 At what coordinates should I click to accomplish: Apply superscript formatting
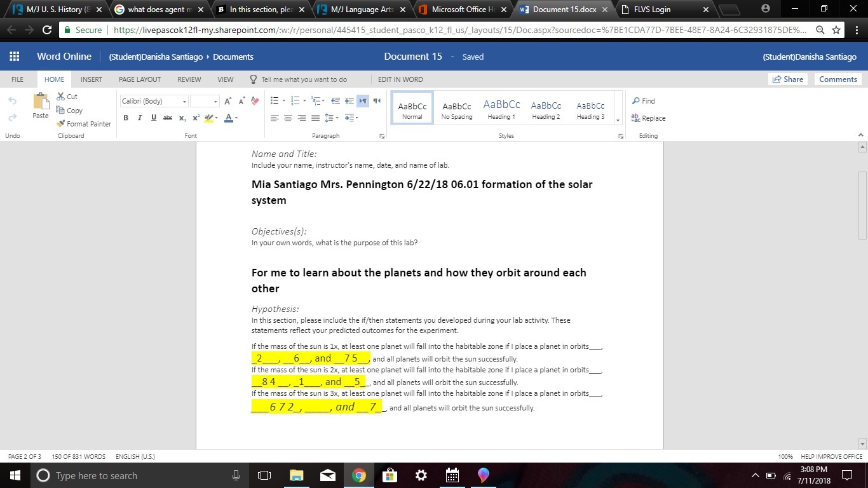196,118
